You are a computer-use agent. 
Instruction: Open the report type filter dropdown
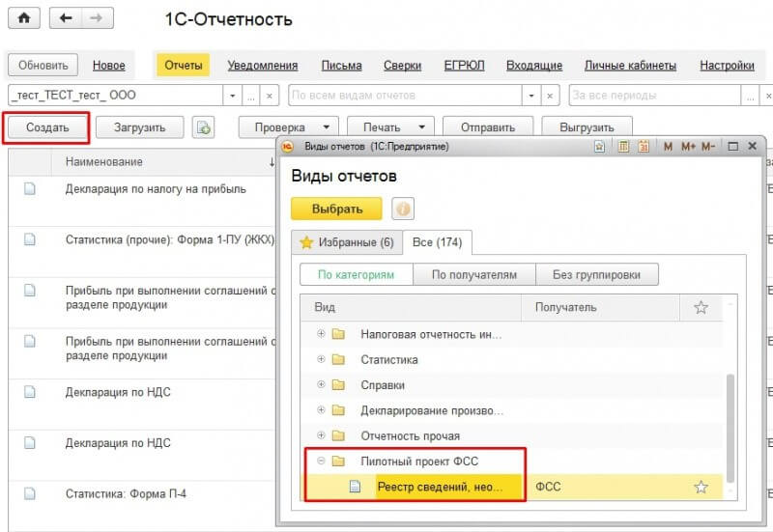point(530,96)
